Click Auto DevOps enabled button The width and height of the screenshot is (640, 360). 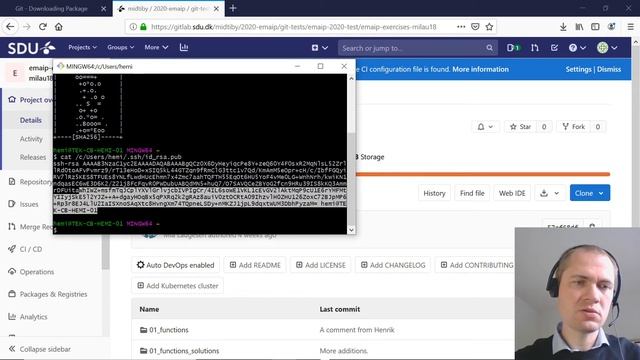176,265
